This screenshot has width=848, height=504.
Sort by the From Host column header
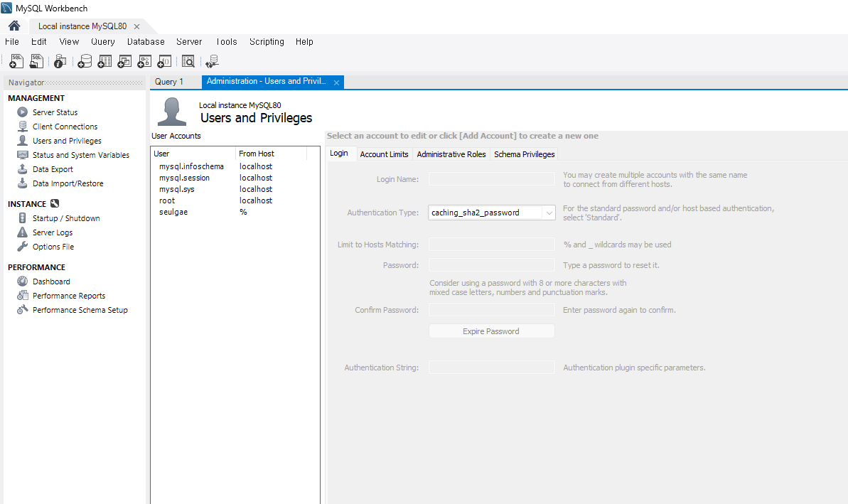[x=271, y=154]
